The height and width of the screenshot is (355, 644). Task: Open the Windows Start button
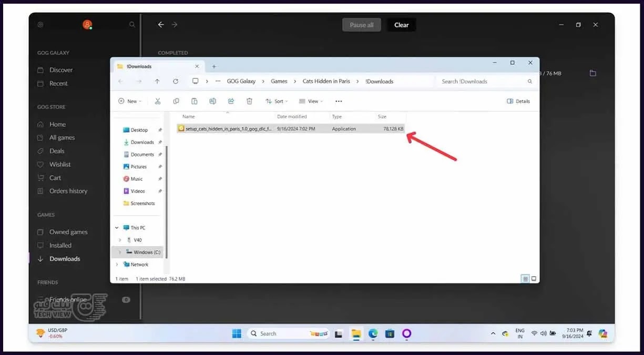pos(237,333)
